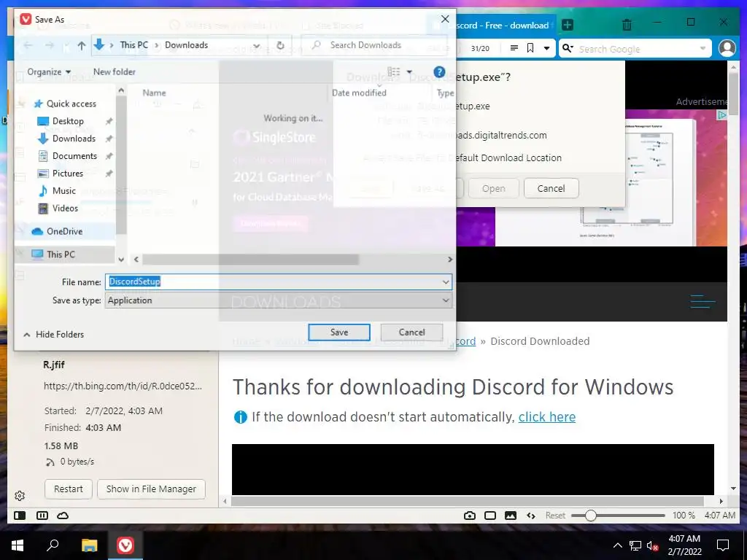Click the muted volume icon in system tray
The image size is (747, 560).
point(652,545)
